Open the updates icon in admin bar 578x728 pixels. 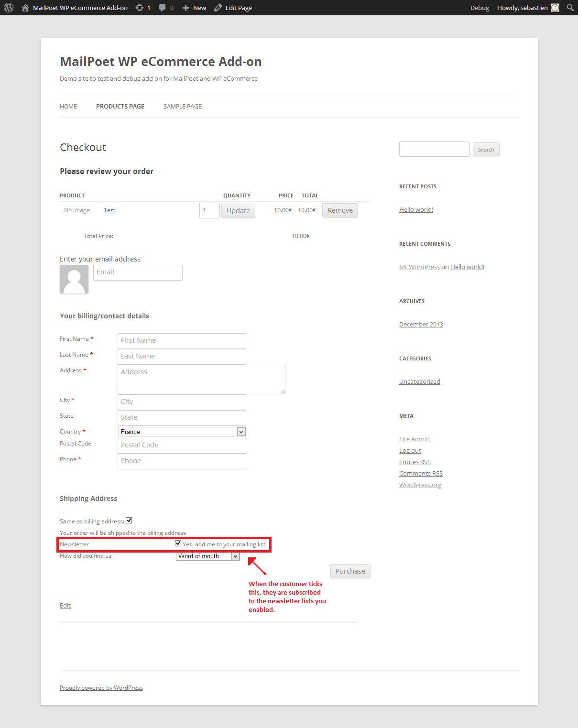[x=140, y=8]
